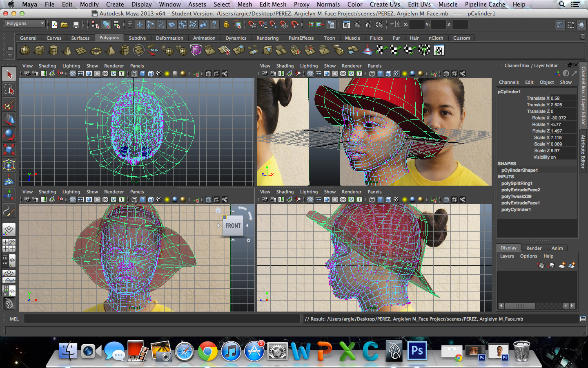Click the save scene icon

[x=76, y=25]
